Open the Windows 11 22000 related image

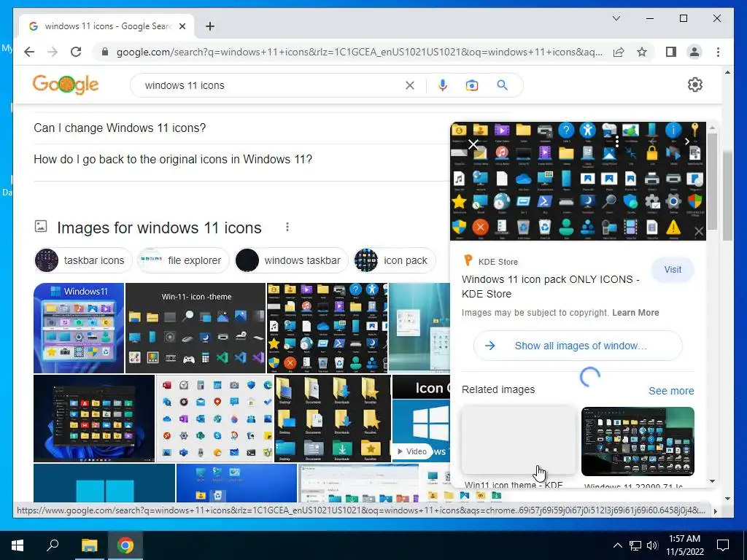pyautogui.click(x=638, y=441)
